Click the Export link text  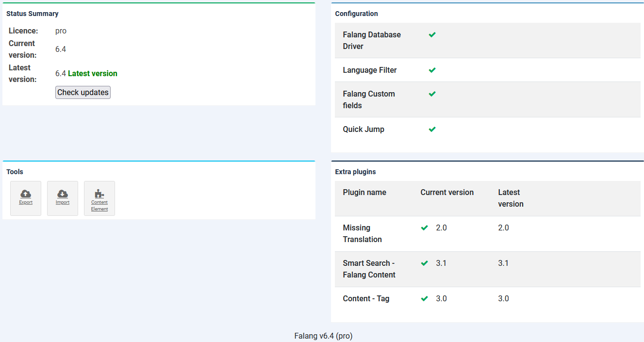tap(26, 203)
